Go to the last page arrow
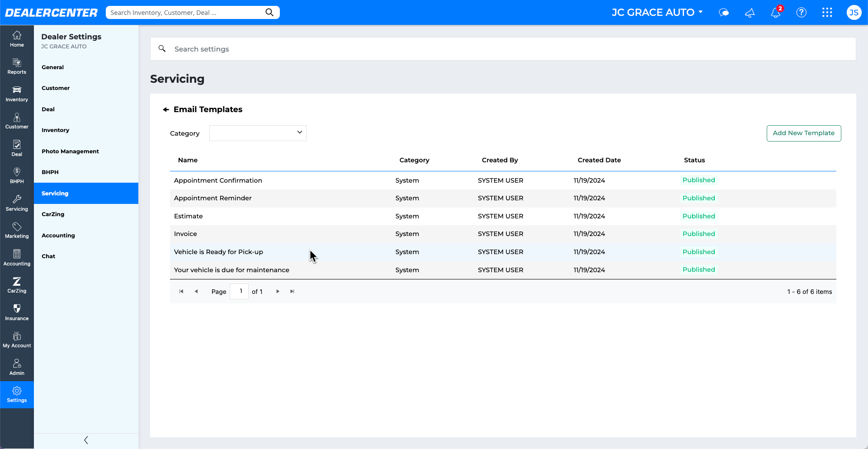 tap(292, 292)
